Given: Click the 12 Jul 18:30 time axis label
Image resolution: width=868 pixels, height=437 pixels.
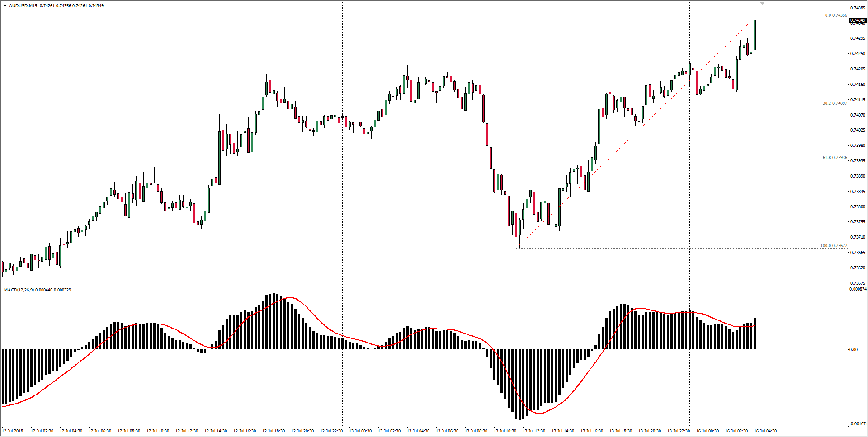Looking at the screenshot, I should pyautogui.click(x=273, y=431).
